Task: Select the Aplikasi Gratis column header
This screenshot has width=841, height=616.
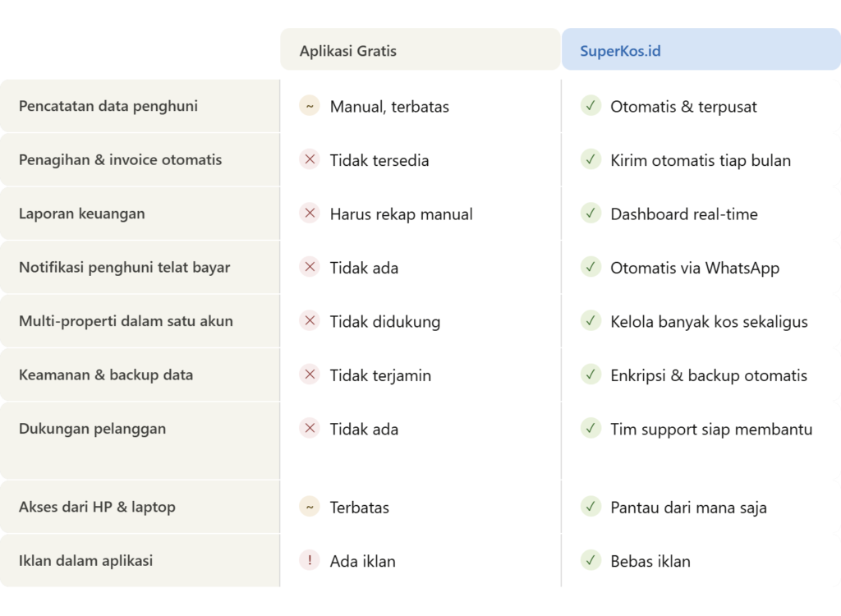Action: (347, 51)
